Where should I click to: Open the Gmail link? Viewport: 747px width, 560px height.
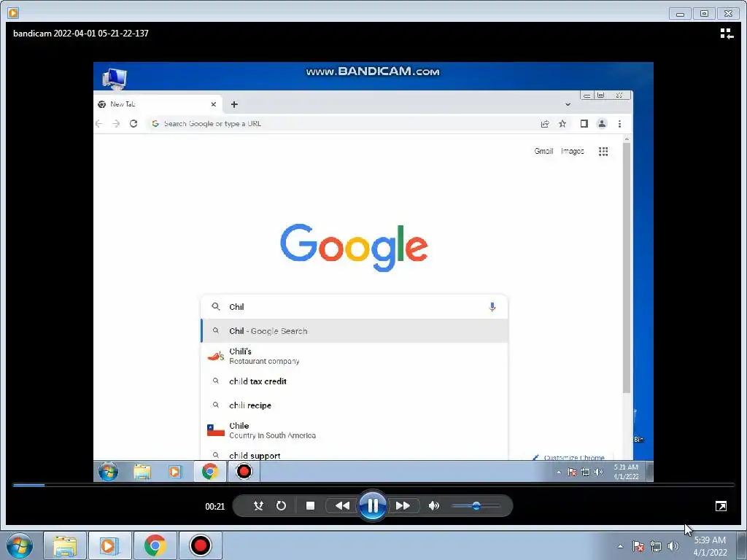coord(543,151)
